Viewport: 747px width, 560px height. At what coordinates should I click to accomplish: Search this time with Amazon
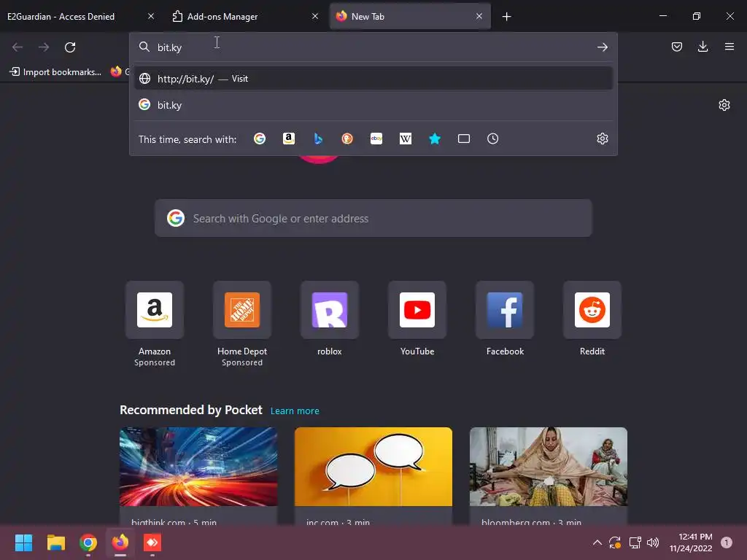(289, 139)
